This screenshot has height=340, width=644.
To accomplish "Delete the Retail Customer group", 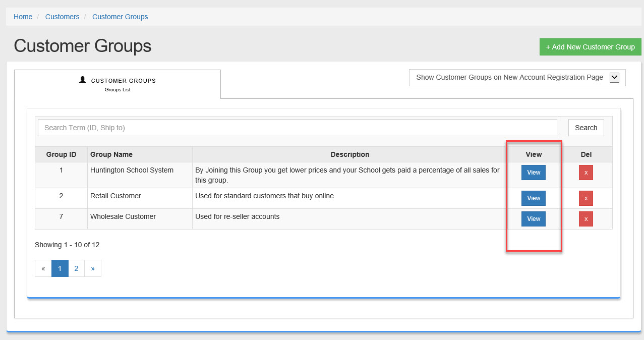I will coord(586,198).
